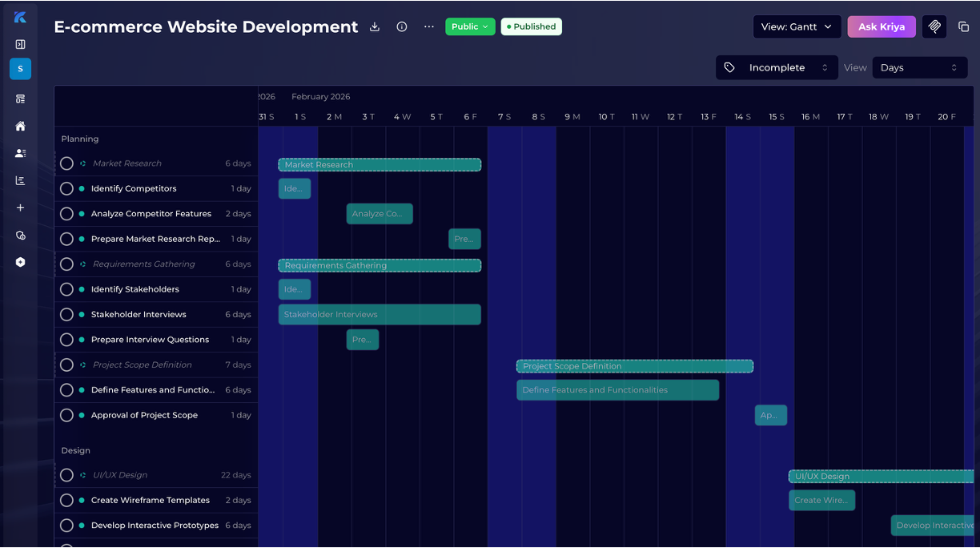This screenshot has width=980, height=548.
Task: Open the Home icon in the sidebar
Action: [20, 126]
